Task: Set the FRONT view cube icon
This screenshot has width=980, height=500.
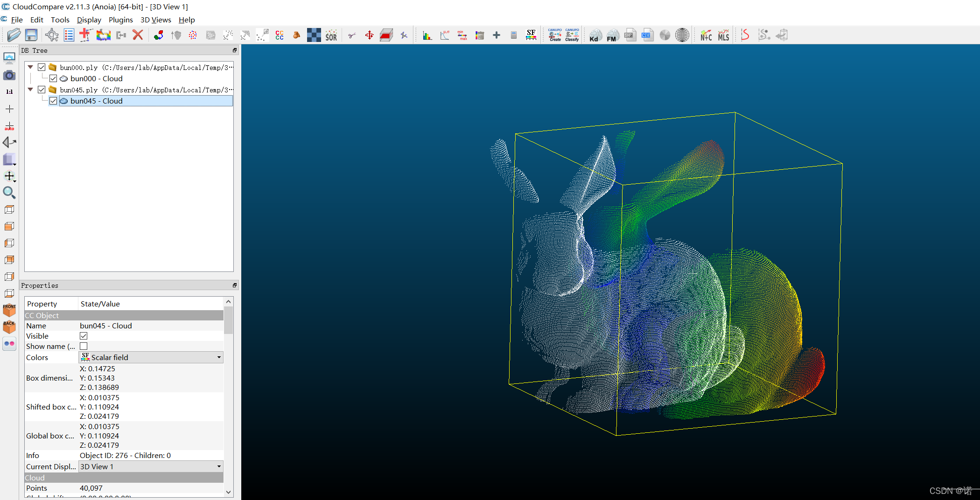Action: point(9,310)
